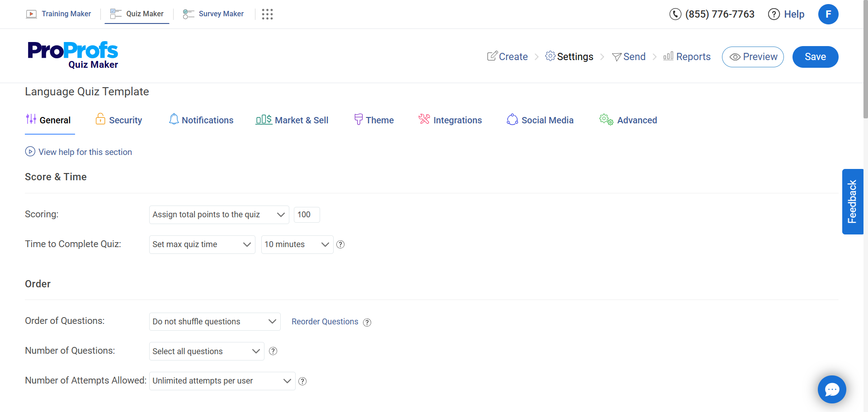Open the apps grid menu icon

click(267, 14)
